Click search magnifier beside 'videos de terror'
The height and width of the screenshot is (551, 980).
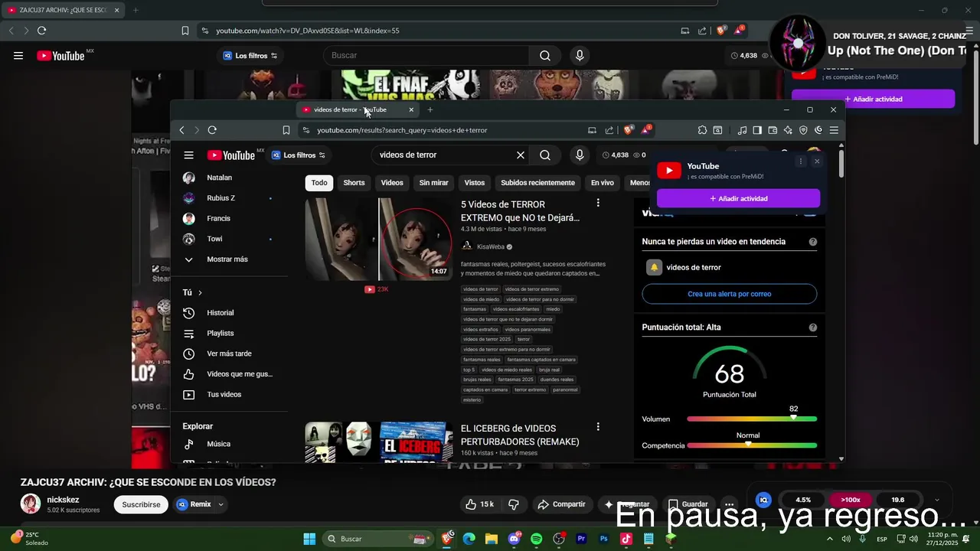click(545, 155)
